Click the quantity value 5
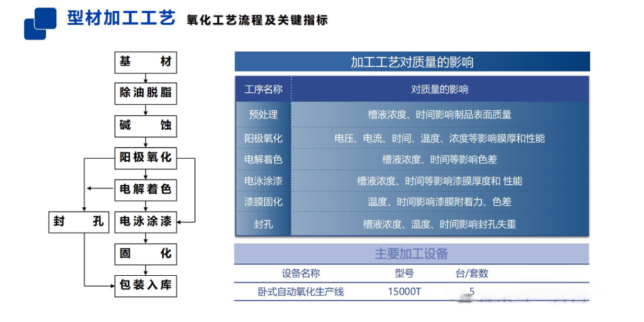 (x=472, y=292)
